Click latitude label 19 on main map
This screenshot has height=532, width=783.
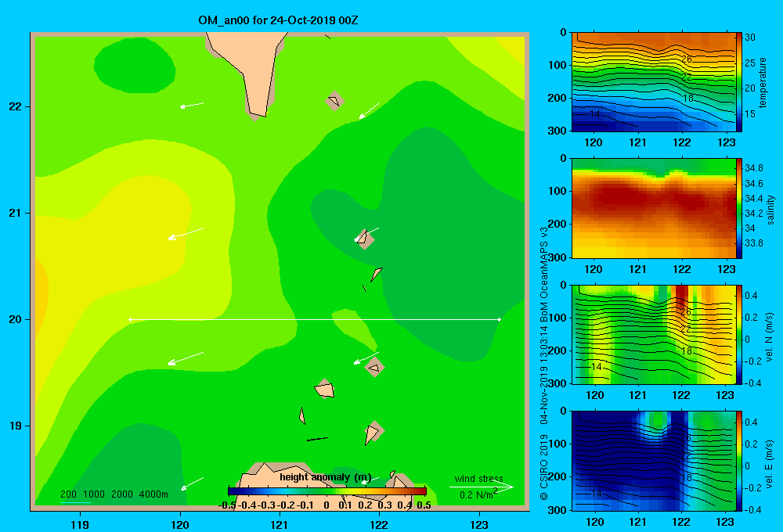point(15,426)
